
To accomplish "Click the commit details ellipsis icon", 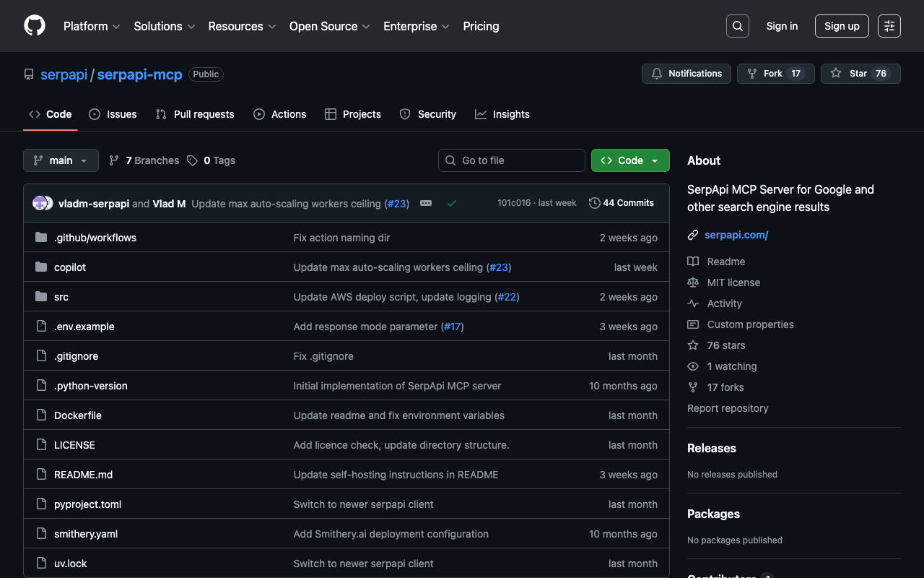I will click(x=426, y=203).
